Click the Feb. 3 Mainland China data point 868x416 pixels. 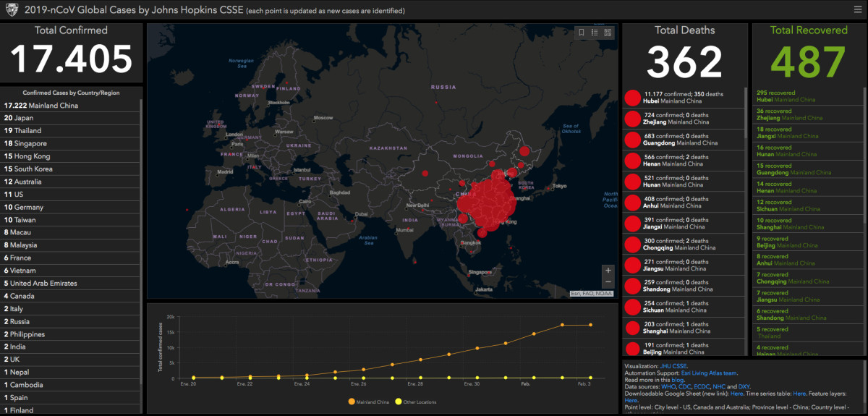590,325
